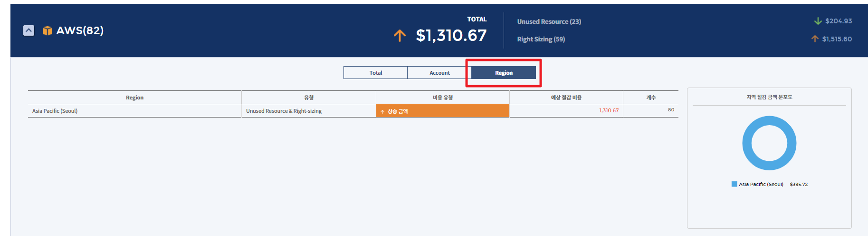Click the 개수 column header
Screen dimensions: 868x236
[x=650, y=98]
